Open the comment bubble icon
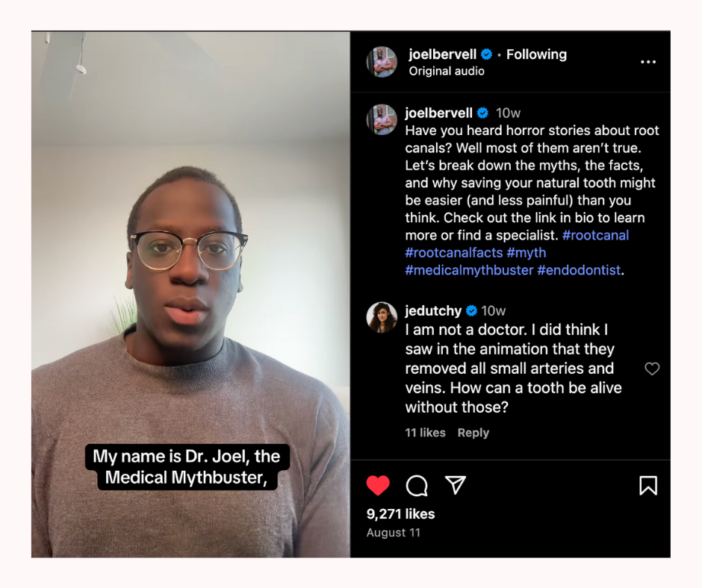702x588 pixels. tap(417, 486)
